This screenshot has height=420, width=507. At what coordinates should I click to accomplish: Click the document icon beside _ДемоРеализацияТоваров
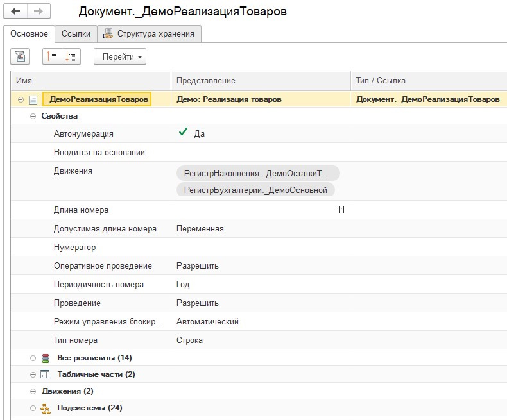coord(33,99)
